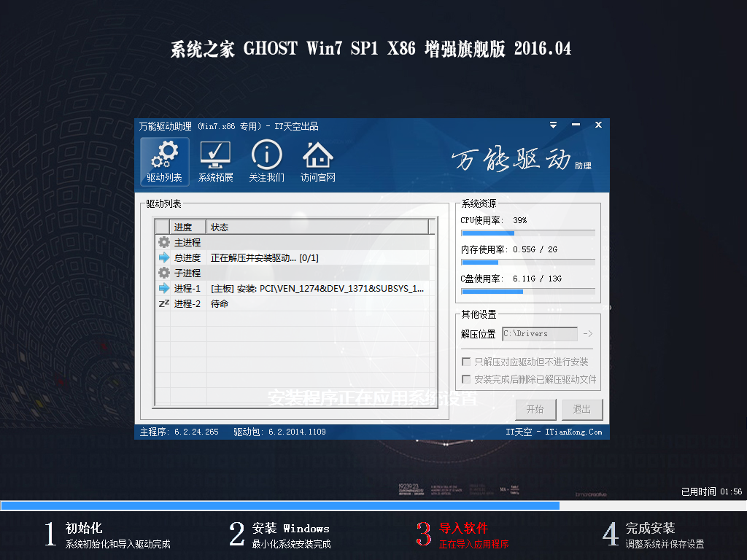747x560 pixels.
Task: Select the 进程-1 row label
Action: click(187, 289)
